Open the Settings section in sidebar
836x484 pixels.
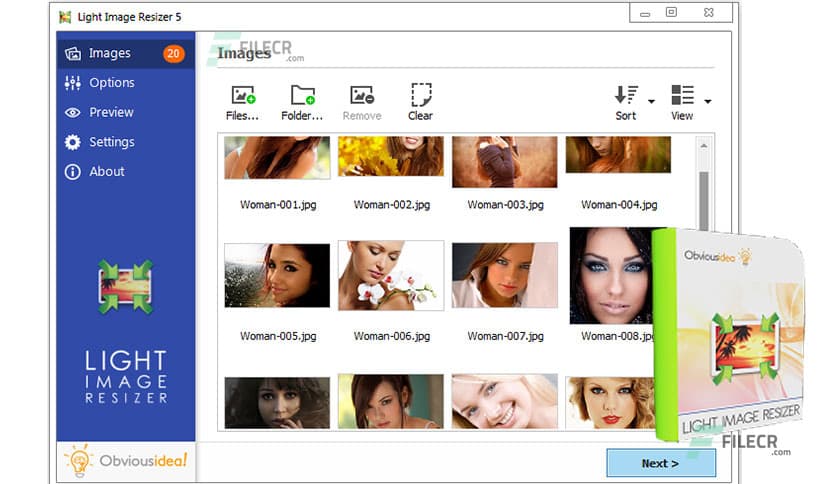(x=126, y=142)
